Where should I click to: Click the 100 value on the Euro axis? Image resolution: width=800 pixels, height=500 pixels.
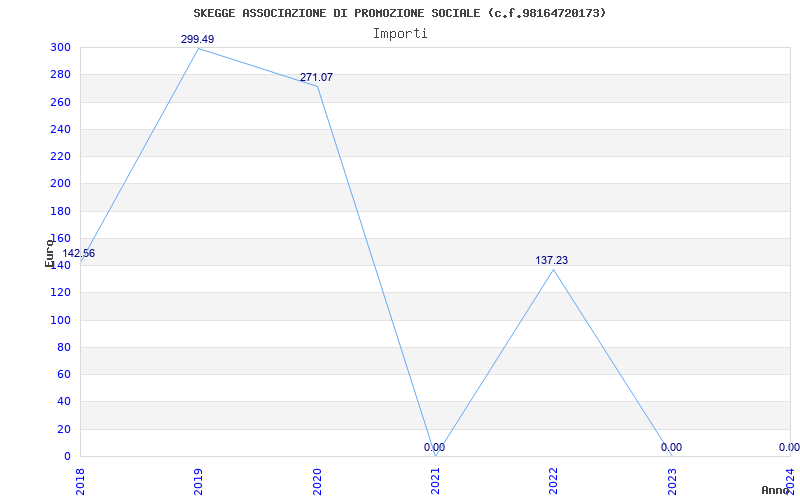click(60, 320)
